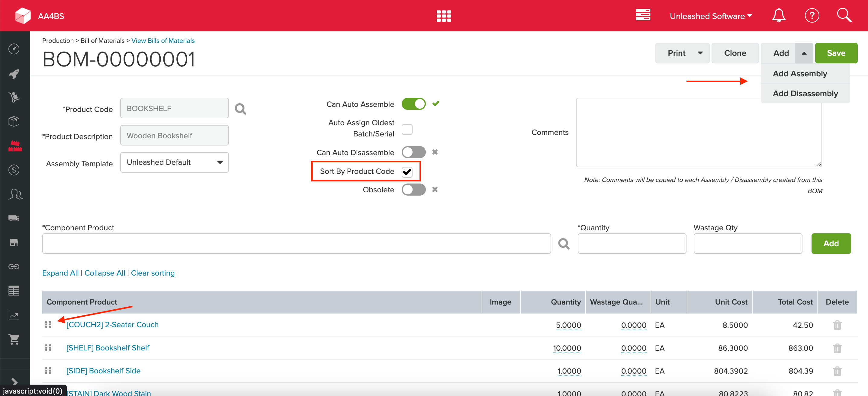Sort by Component Product column header
Image resolution: width=868 pixels, height=396 pixels.
261,302
